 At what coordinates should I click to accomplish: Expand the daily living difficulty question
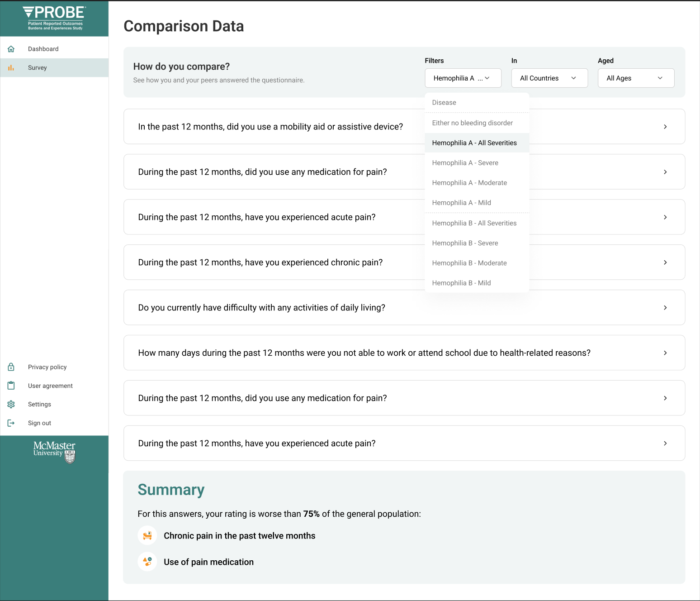click(x=404, y=307)
